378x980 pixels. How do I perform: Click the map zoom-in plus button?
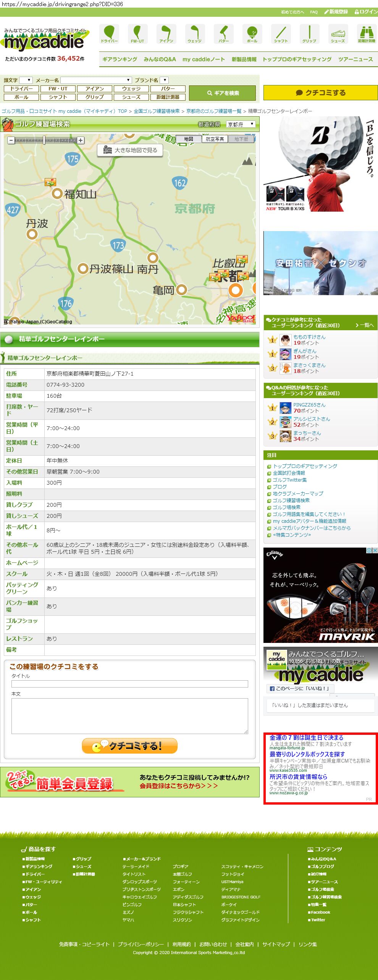tap(81, 140)
